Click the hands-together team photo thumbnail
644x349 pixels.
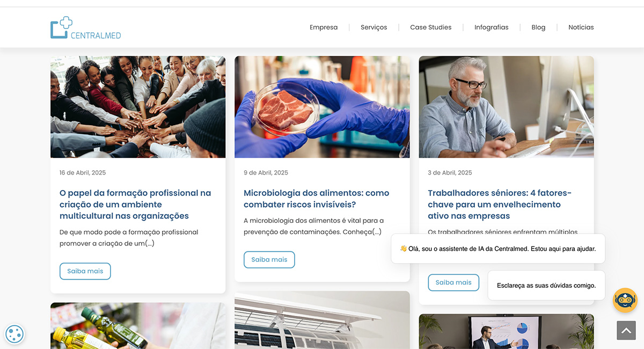click(138, 107)
